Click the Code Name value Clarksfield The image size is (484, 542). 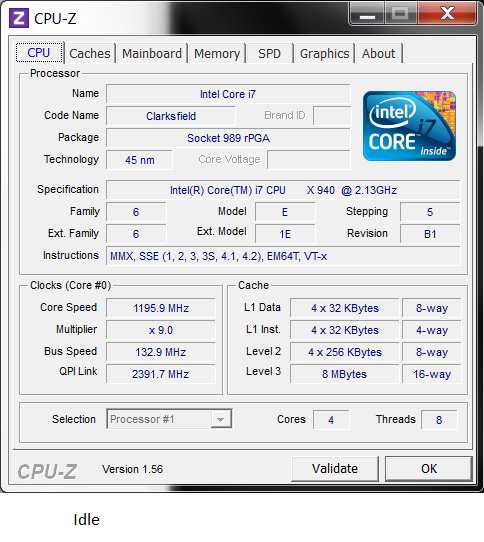point(171,116)
